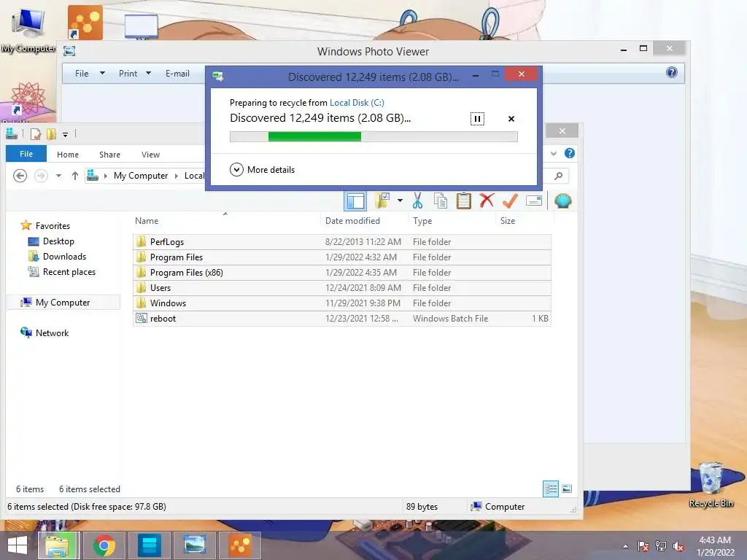747x560 pixels.
Task: Expand More details in the recycle dialog
Action: click(x=262, y=169)
